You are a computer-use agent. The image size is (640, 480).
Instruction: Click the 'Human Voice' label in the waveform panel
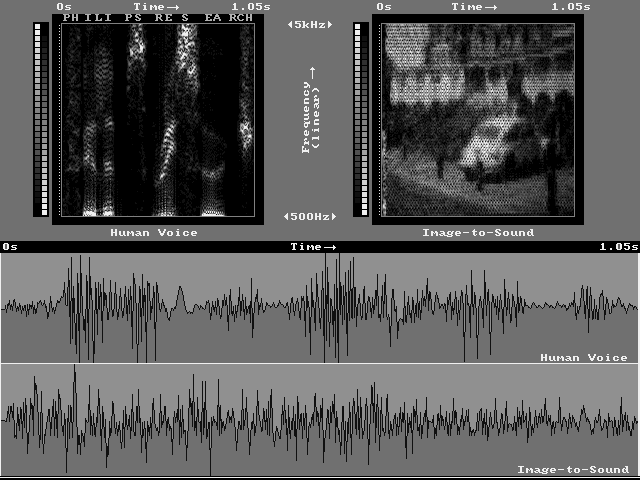click(x=584, y=358)
